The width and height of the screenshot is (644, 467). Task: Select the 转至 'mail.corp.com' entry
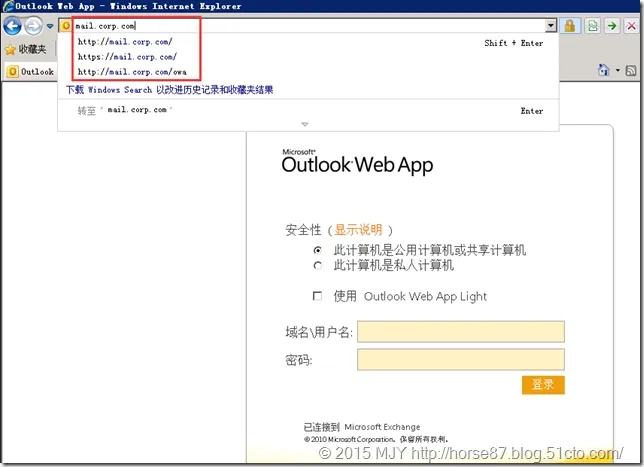point(308,110)
